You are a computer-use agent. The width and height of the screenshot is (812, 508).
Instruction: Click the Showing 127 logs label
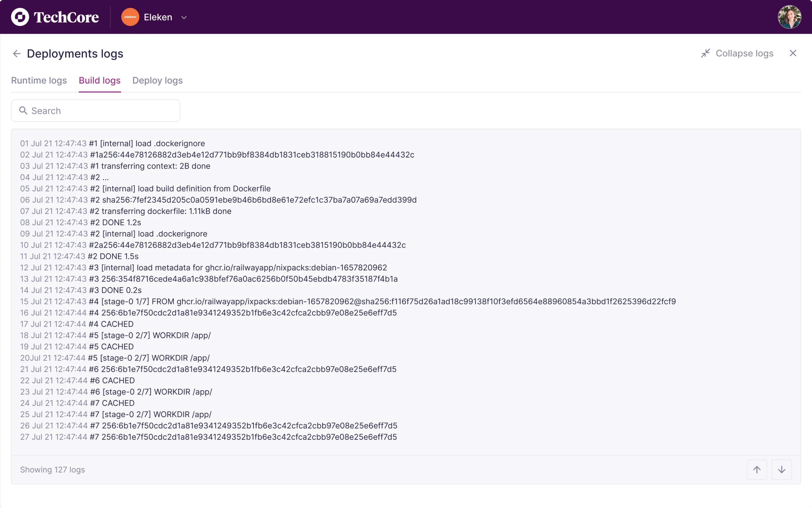52,469
